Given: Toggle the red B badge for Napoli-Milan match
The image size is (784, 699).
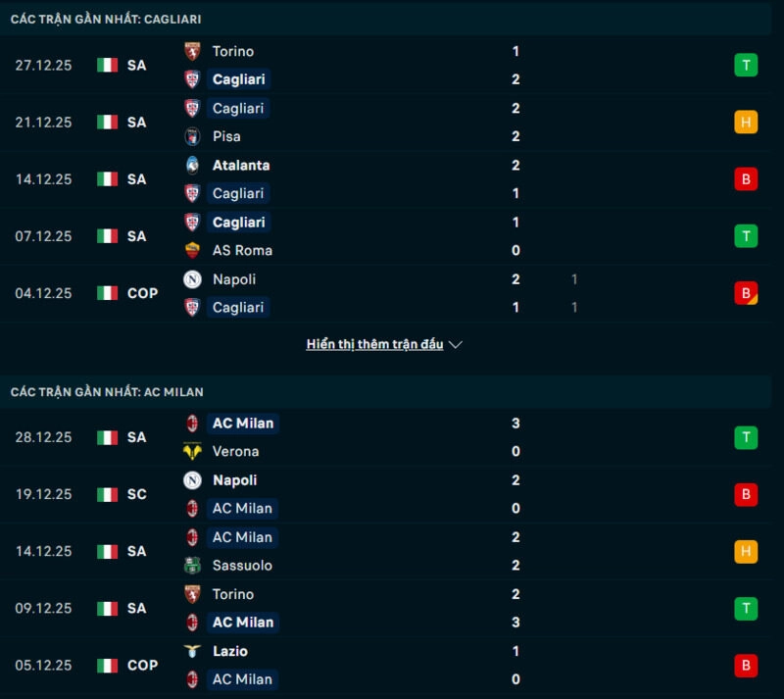Looking at the screenshot, I should (x=745, y=494).
